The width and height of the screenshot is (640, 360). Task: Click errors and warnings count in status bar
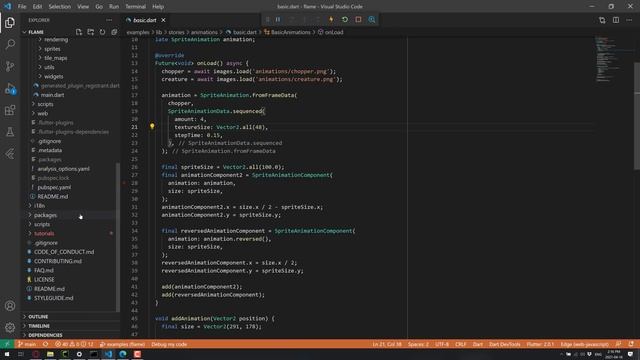click(74, 344)
